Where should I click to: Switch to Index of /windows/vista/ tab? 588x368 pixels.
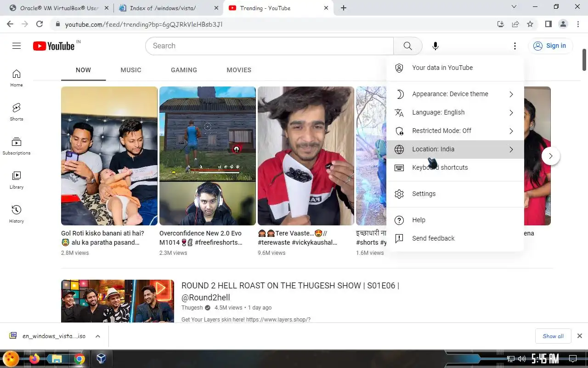pos(168,8)
